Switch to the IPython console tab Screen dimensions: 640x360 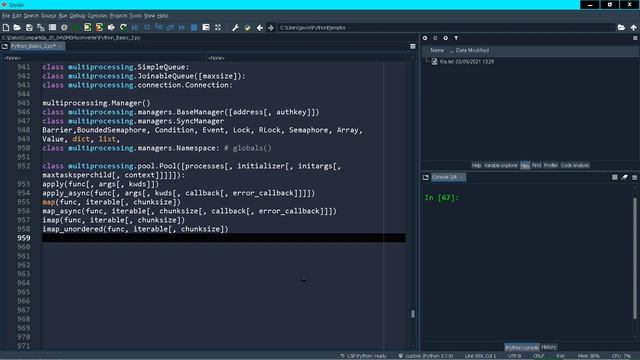522,347
